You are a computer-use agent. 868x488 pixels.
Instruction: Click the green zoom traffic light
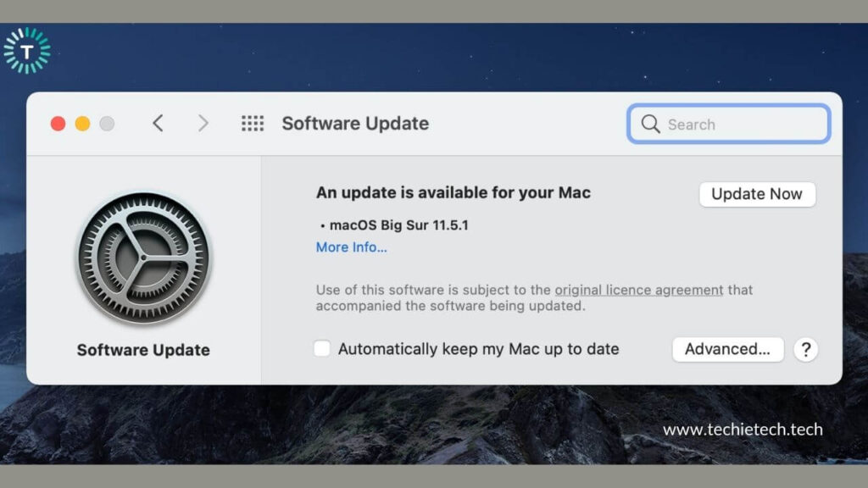coord(107,123)
